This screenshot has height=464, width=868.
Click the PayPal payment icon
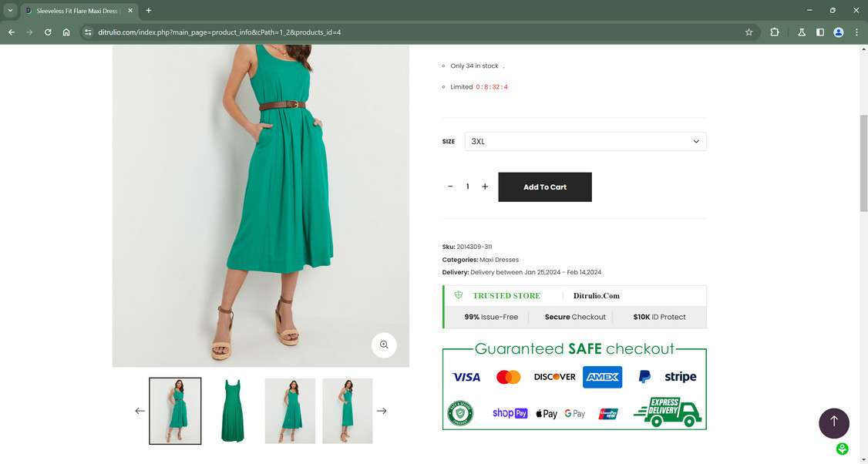(x=644, y=377)
